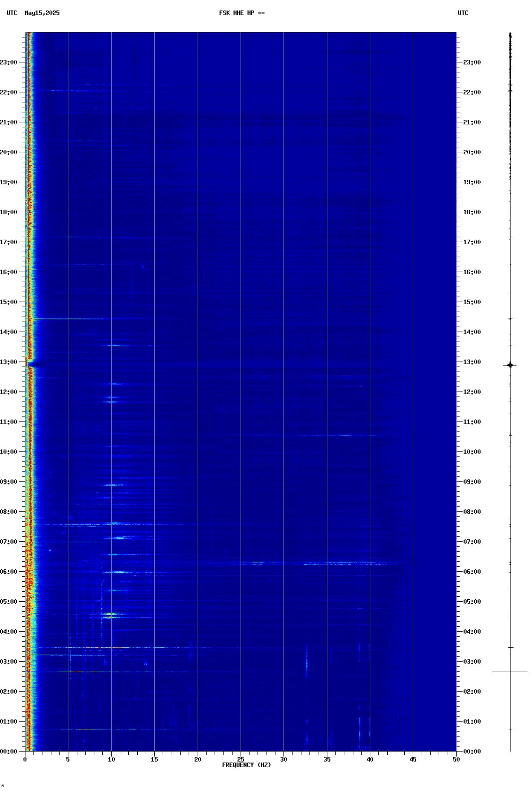Viewport: 532px width, 791px height.
Task: Select the 06:00 label on right time axis
Action: click(x=472, y=572)
